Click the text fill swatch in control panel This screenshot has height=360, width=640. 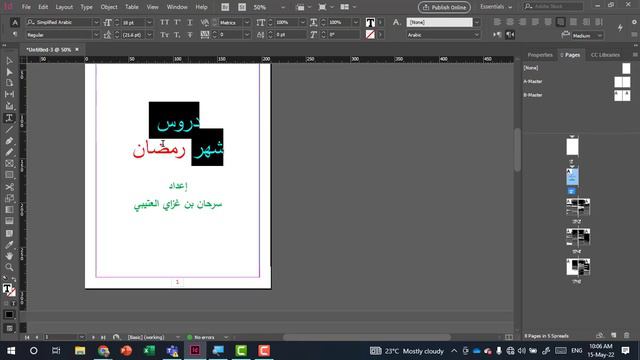[370, 22]
